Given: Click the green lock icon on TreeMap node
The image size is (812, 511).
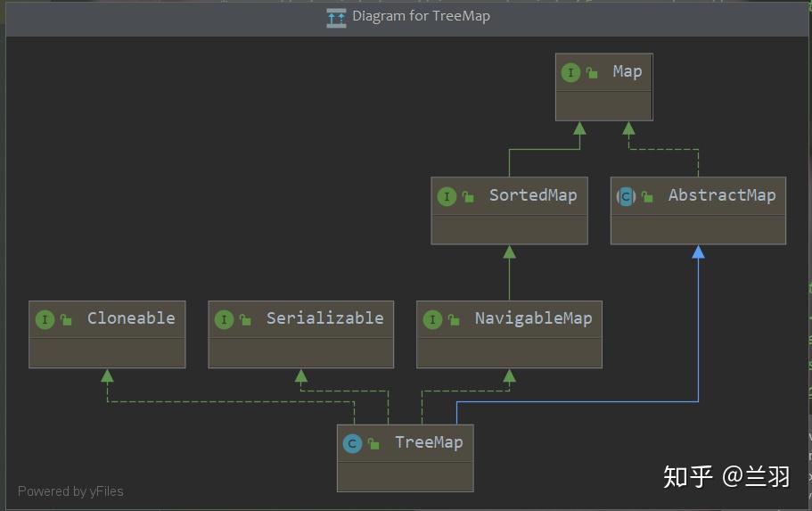Looking at the screenshot, I should pos(373,443).
